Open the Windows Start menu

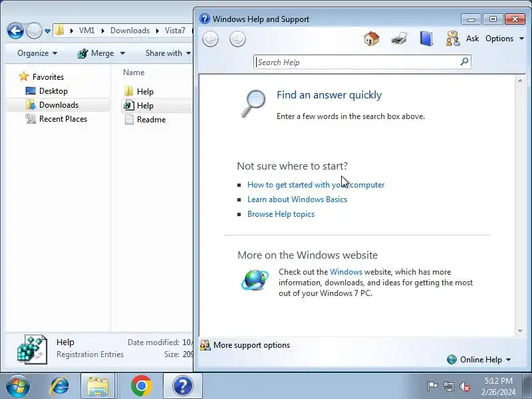18,386
